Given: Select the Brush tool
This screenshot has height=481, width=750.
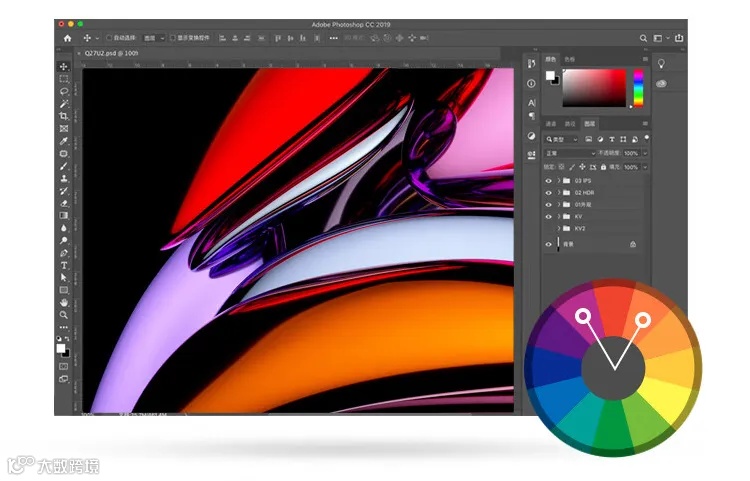Looking at the screenshot, I should [64, 166].
